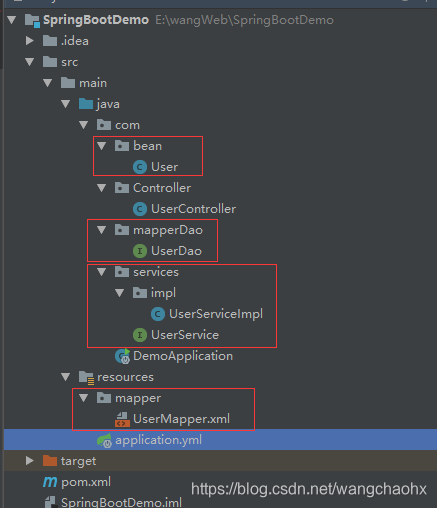Select the bean package name

[148, 146]
